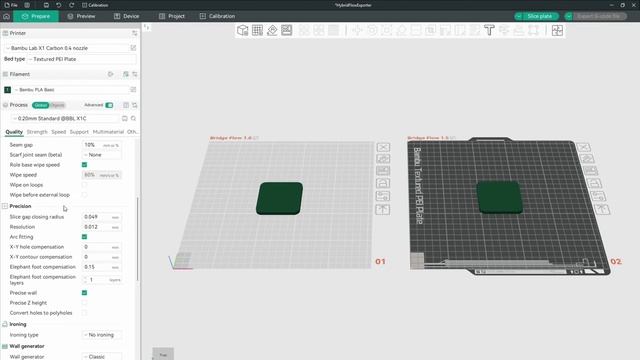Click the compare presets icon beside Advanced
The height and width of the screenshot is (360, 640).
(x=126, y=105)
